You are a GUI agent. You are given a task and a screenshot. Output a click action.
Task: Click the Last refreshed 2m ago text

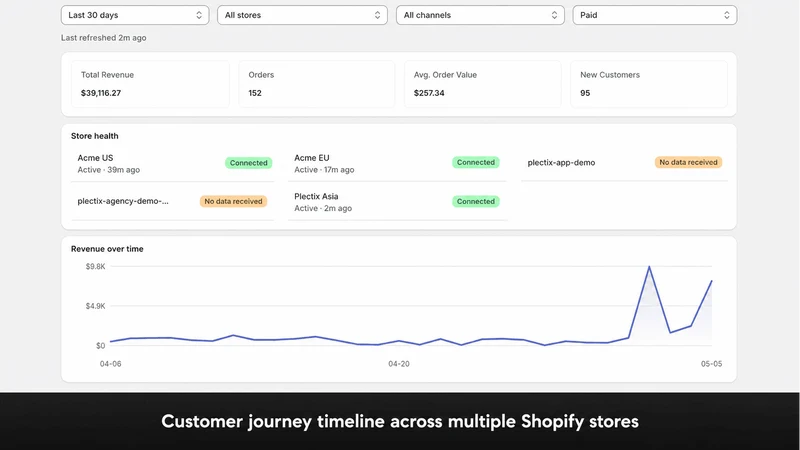click(x=104, y=38)
